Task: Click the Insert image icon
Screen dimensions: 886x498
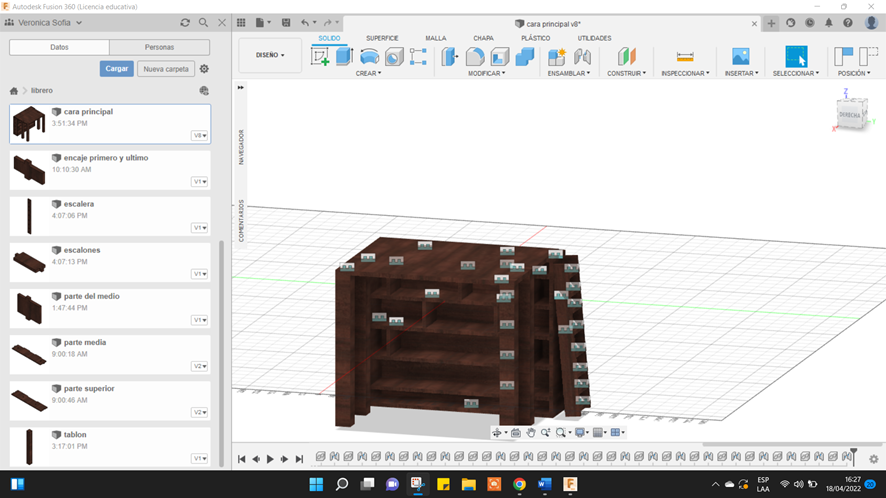Action: pos(741,57)
